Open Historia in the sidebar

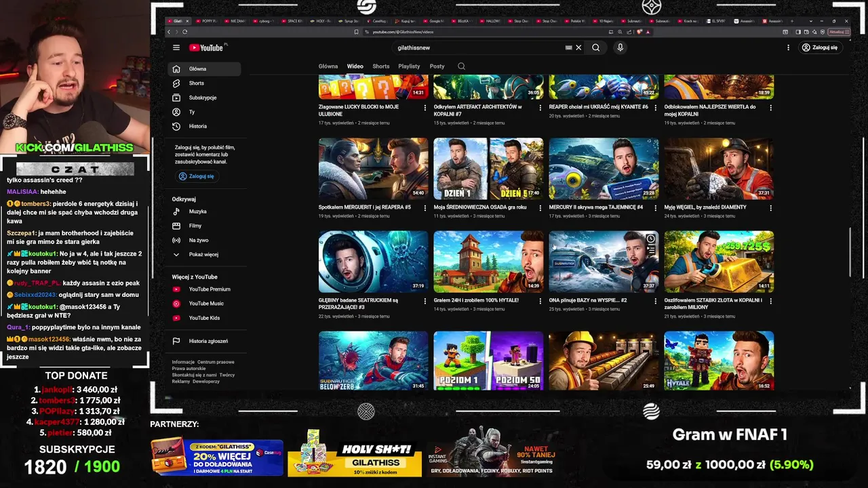[x=204, y=126]
